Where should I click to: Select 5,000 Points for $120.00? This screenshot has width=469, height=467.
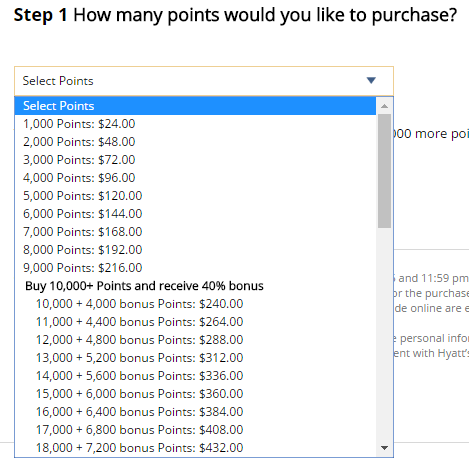point(195,196)
